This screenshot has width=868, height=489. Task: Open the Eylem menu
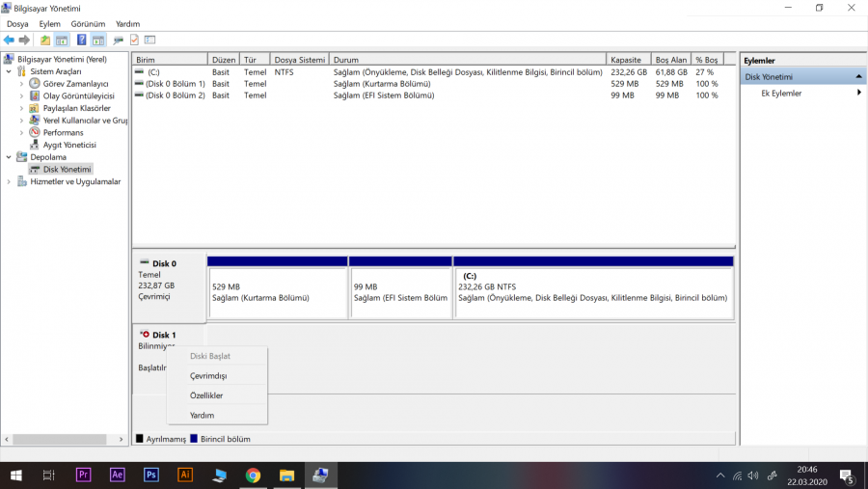pos(50,24)
